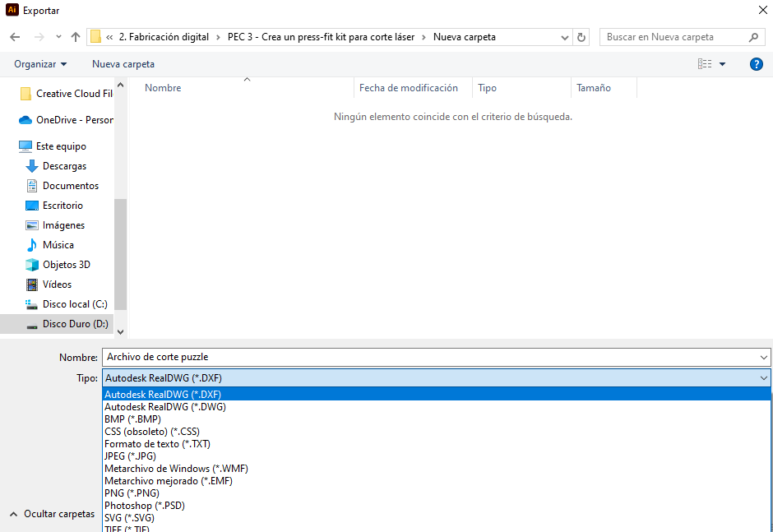Image resolution: width=773 pixels, height=532 pixels.
Task: Expand the address bar path history
Action: (x=565, y=38)
